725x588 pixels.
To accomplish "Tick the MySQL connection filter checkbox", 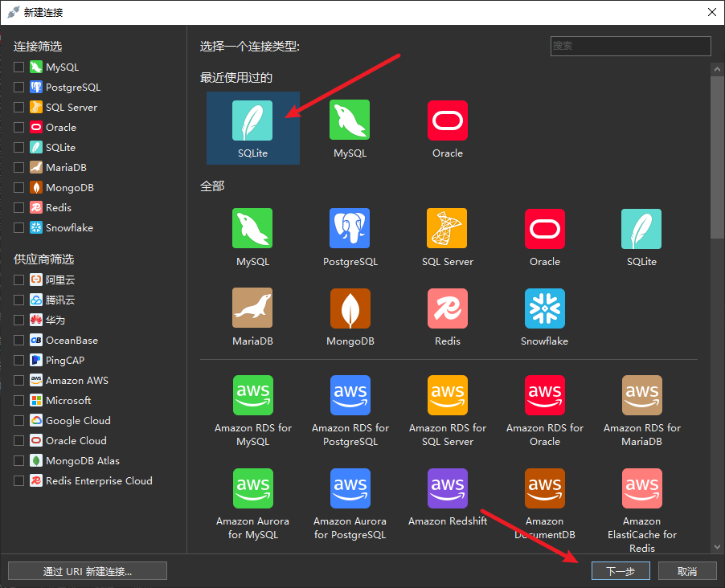I will pyautogui.click(x=19, y=67).
